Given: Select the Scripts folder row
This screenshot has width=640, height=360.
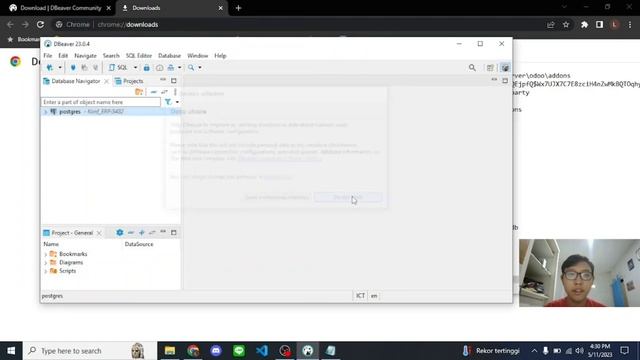Looking at the screenshot, I should tap(67, 271).
